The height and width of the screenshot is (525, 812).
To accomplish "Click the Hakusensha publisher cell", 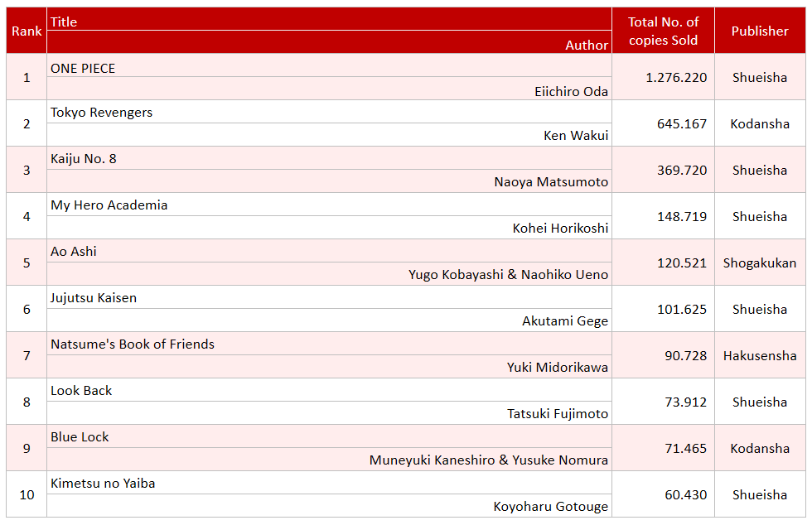I will [x=760, y=356].
